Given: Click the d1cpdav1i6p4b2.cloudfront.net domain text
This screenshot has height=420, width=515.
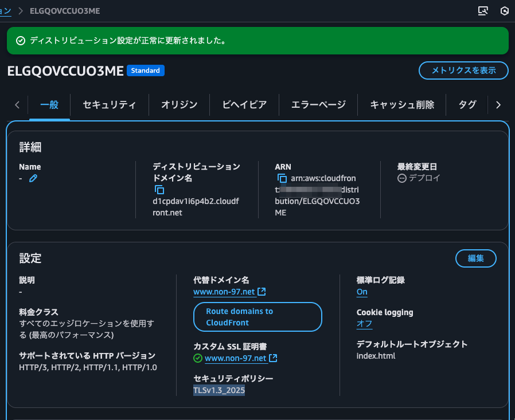Looking at the screenshot, I should pos(196,207).
